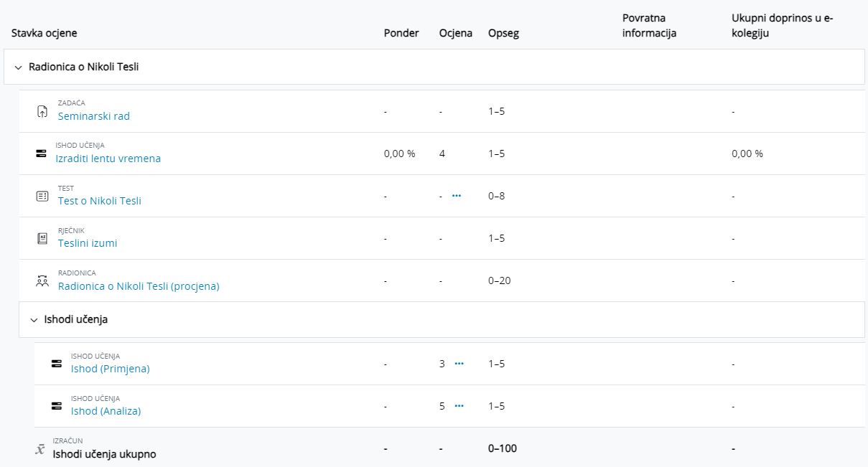
Task: Open actions menu for Ishod (Primjena) grade
Action: tap(459, 364)
